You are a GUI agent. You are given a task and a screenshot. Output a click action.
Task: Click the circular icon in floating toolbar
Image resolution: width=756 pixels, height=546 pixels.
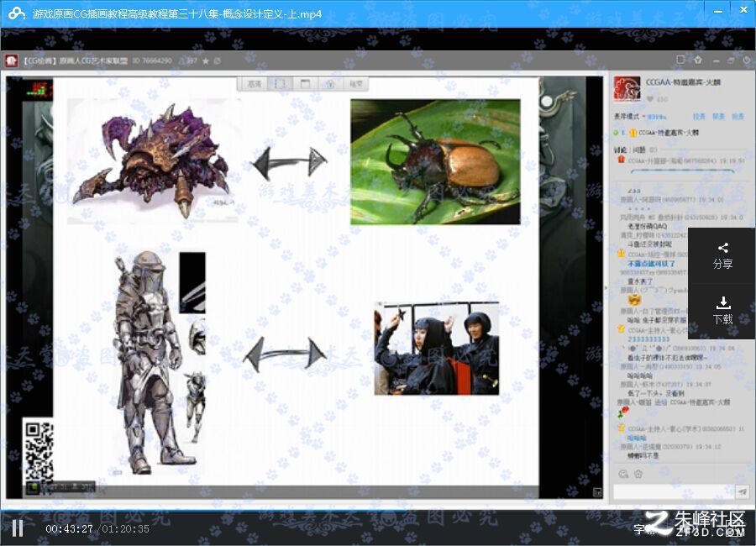click(330, 84)
